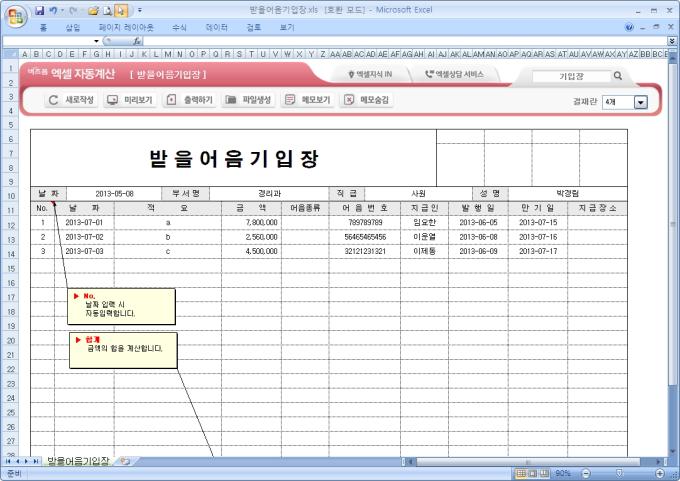Select amount cell 4,500,000
Screen dimensions: 680x481
pos(252,252)
